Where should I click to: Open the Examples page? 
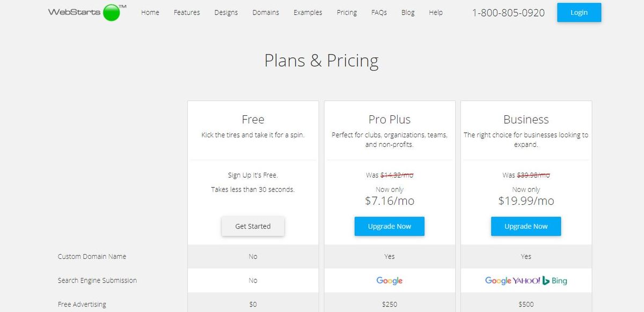tap(308, 12)
